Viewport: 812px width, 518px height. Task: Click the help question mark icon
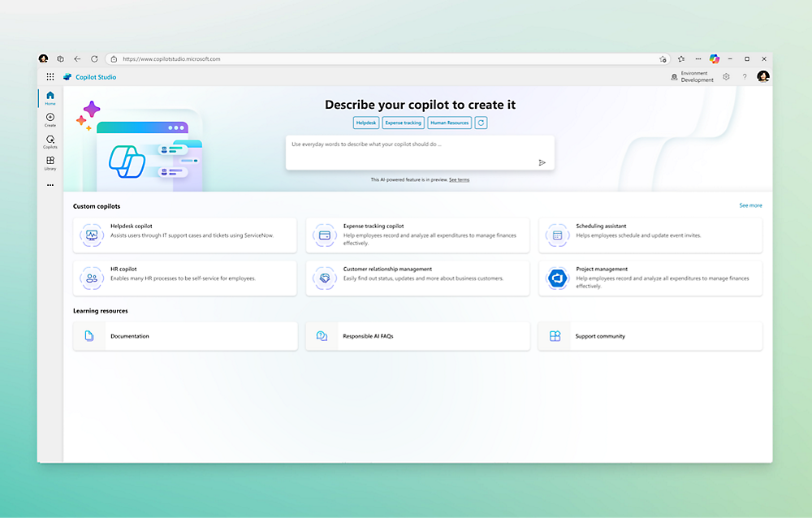coord(745,76)
